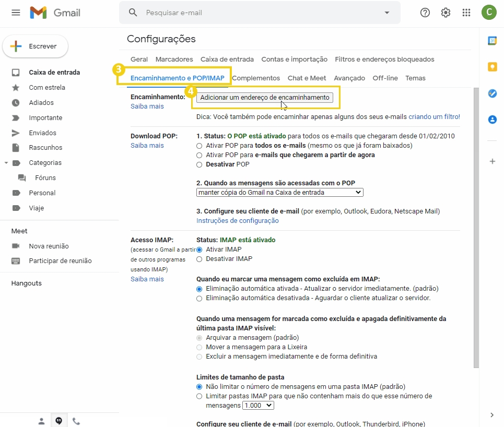This screenshot has height=427, width=504.
Task: Enable 'Desativar IMAP'
Action: coord(199,259)
